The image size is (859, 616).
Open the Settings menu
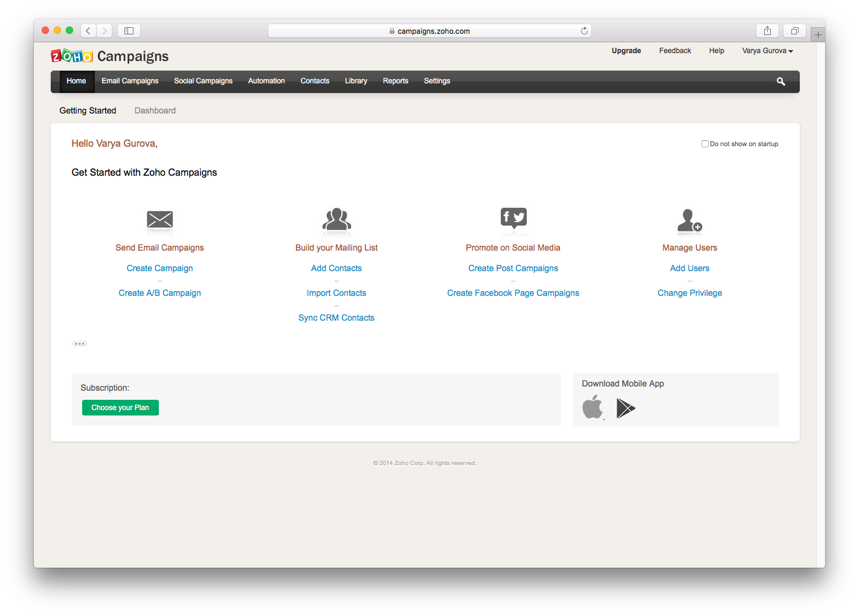point(437,81)
